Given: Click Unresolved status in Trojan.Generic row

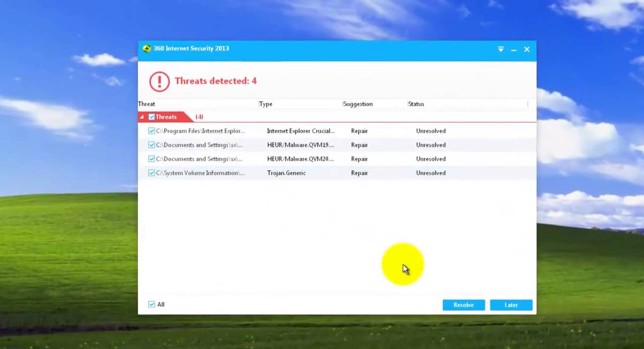Looking at the screenshot, I should [431, 173].
